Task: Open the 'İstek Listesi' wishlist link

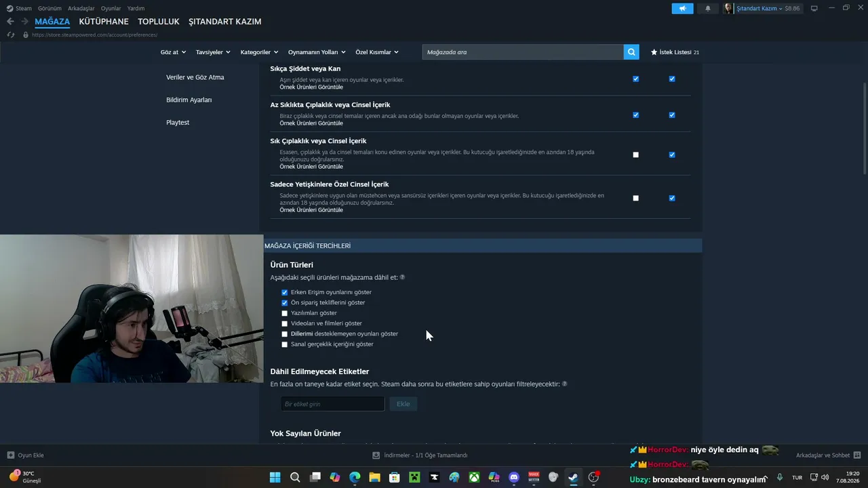Action: pos(675,52)
